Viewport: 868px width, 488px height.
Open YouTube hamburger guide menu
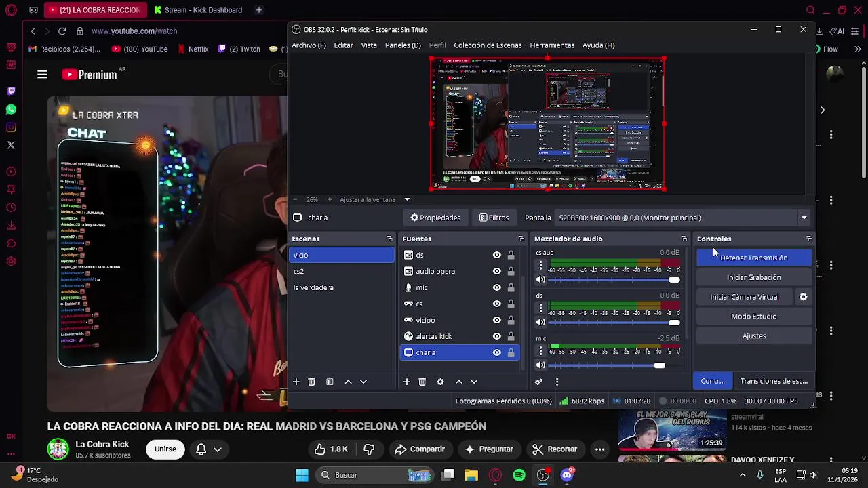pyautogui.click(x=42, y=75)
